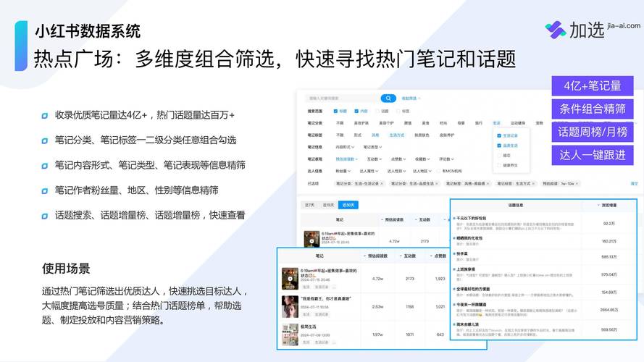The width and height of the screenshot is (644, 362).
Task: Open the 笔记类型 dropdown
Action: (x=372, y=147)
